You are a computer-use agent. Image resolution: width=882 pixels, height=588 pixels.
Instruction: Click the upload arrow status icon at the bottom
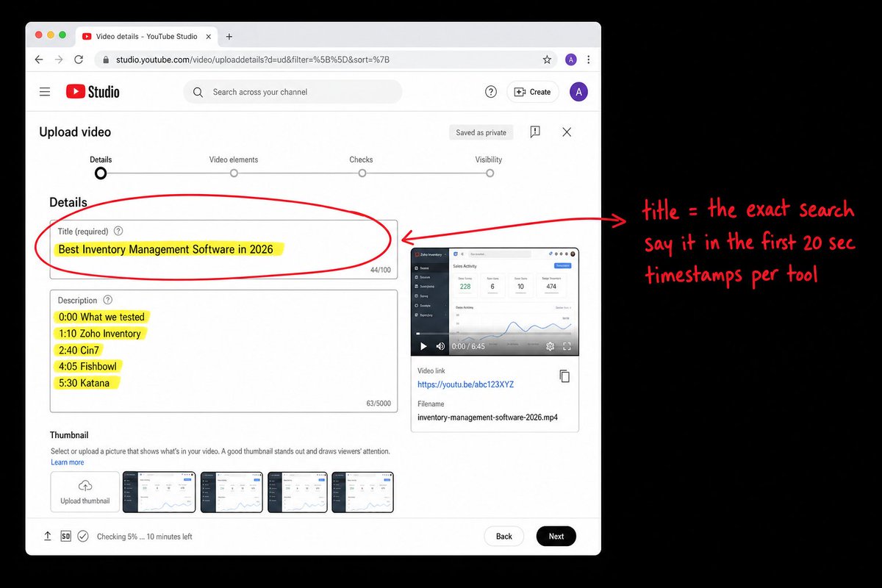(48, 537)
